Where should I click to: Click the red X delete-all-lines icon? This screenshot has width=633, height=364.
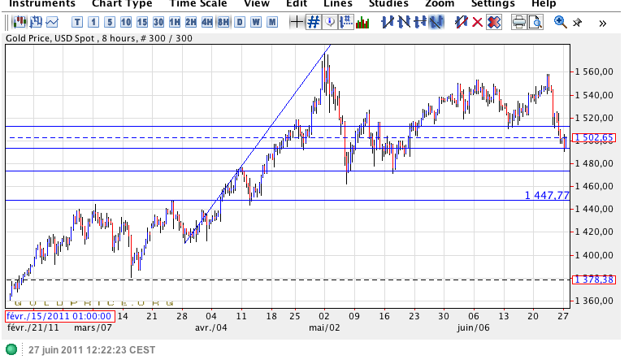click(x=493, y=22)
